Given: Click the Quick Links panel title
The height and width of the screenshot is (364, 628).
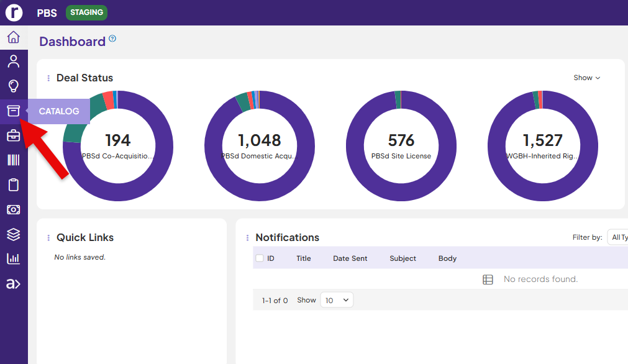Looking at the screenshot, I should (x=85, y=237).
